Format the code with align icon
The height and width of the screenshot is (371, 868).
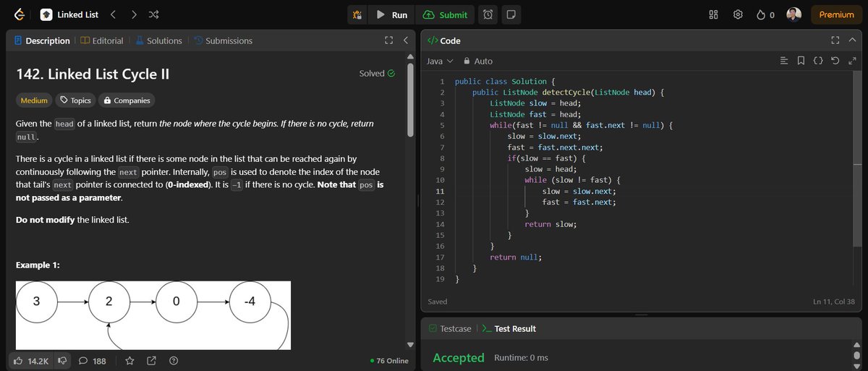coord(784,61)
